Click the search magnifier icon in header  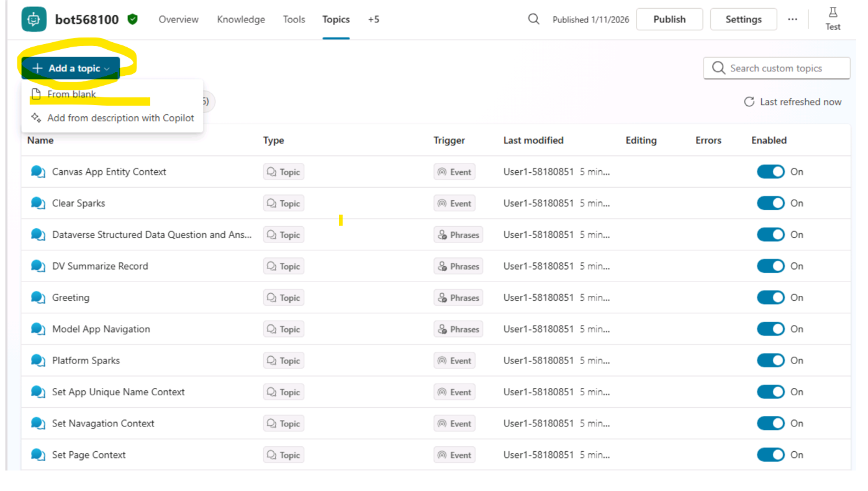533,19
